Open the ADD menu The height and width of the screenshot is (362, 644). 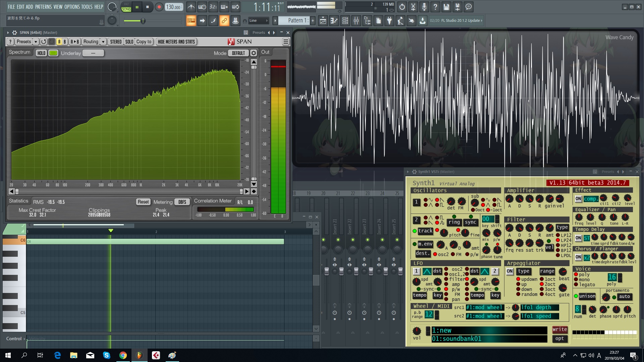coord(30,7)
